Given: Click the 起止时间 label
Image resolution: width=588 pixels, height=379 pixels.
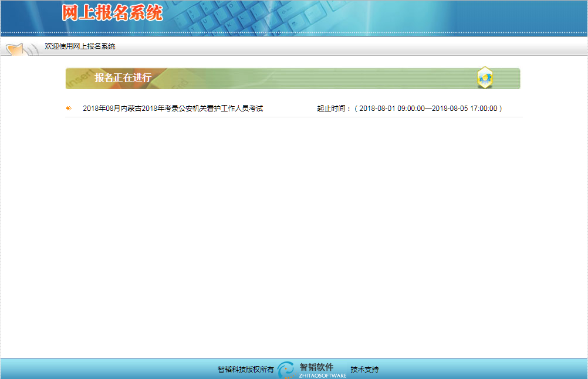Looking at the screenshot, I should [x=333, y=109].
